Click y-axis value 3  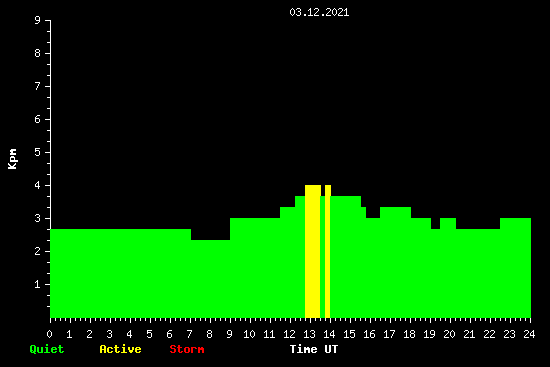pos(38,218)
